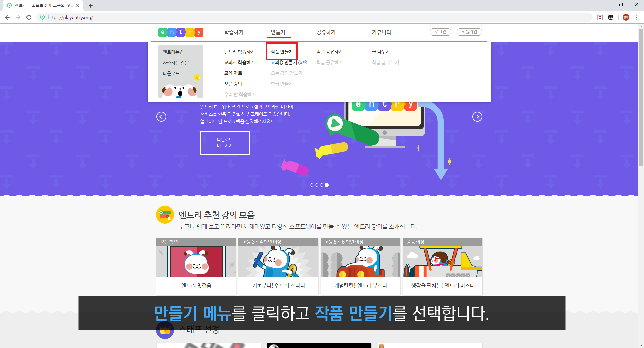Show next banner with right arrow
The width and height of the screenshot is (644, 348).
click(477, 117)
